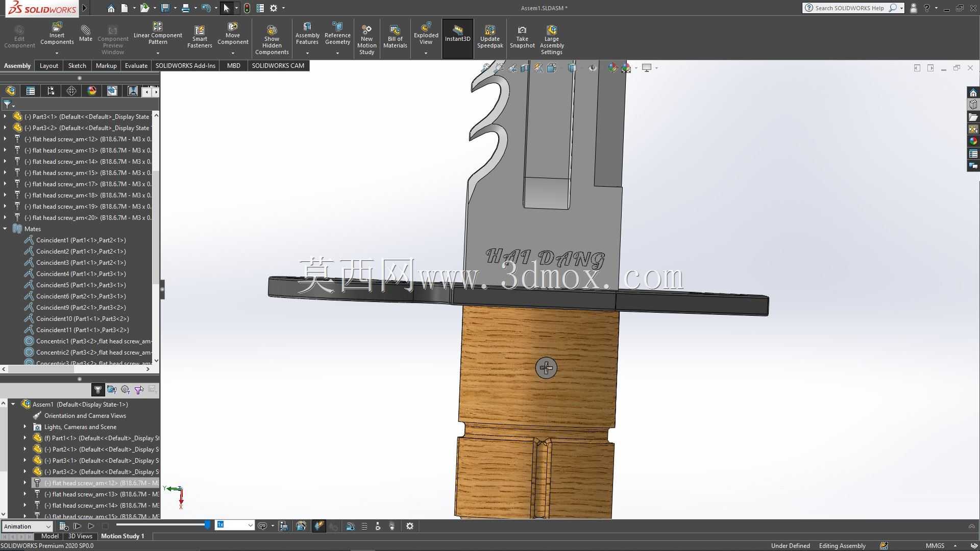Image resolution: width=980 pixels, height=551 pixels.
Task: Open the ConfigurationManager tab
Action: (51, 91)
